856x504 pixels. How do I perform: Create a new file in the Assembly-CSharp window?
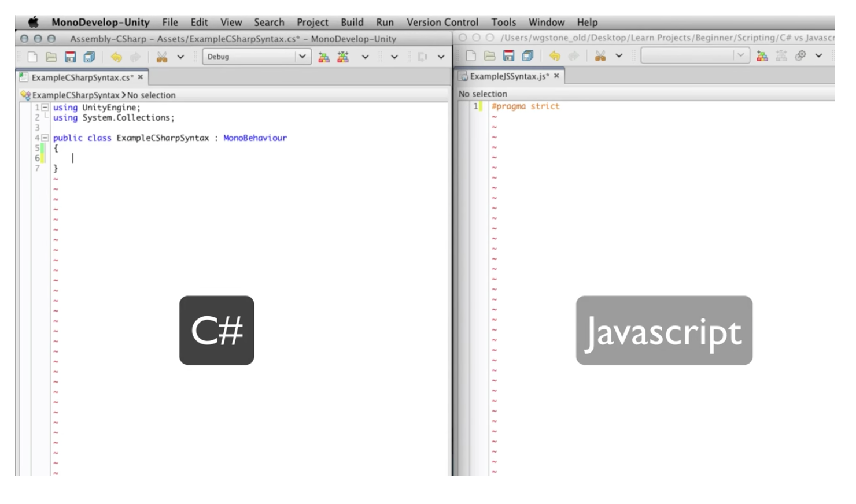(32, 57)
